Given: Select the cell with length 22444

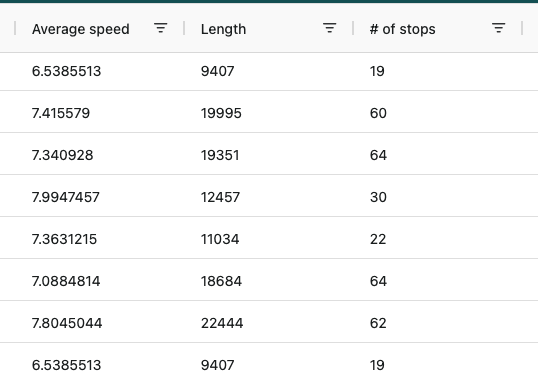Looking at the screenshot, I should pos(269,323).
